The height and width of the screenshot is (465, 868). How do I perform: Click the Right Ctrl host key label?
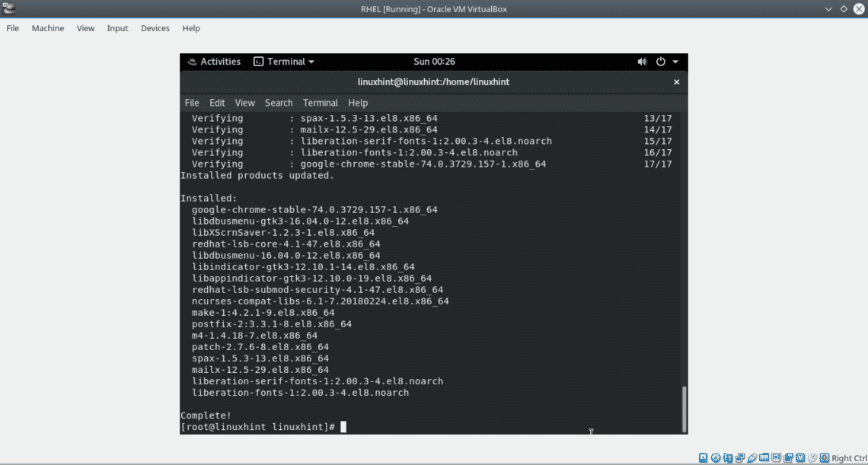click(x=848, y=458)
